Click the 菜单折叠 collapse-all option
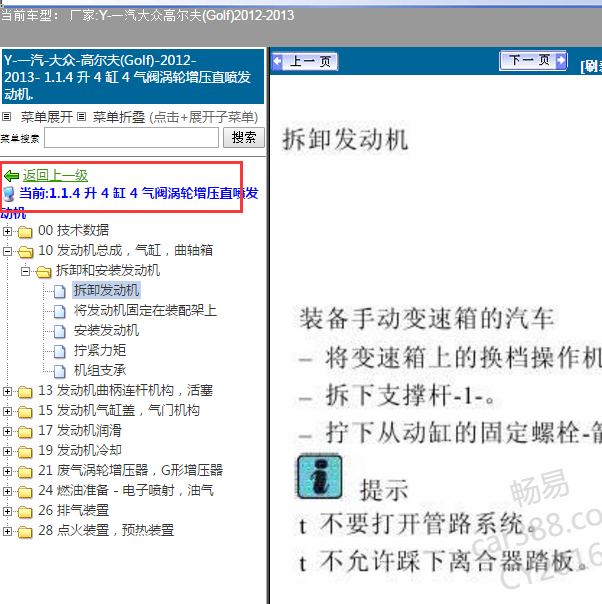The height and width of the screenshot is (604, 602). pos(119,117)
